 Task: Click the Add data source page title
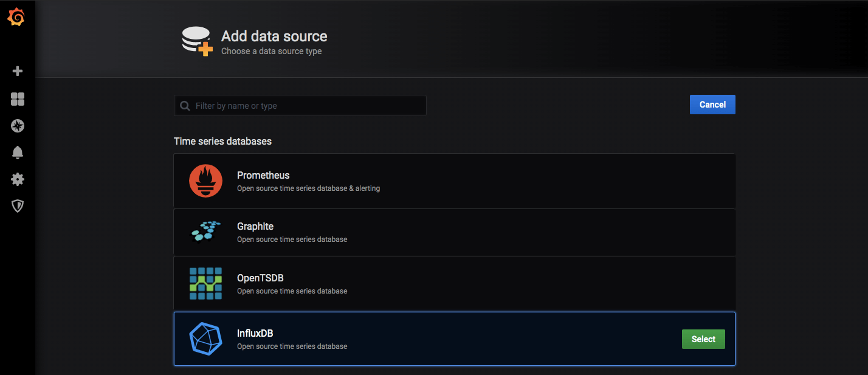tap(274, 36)
